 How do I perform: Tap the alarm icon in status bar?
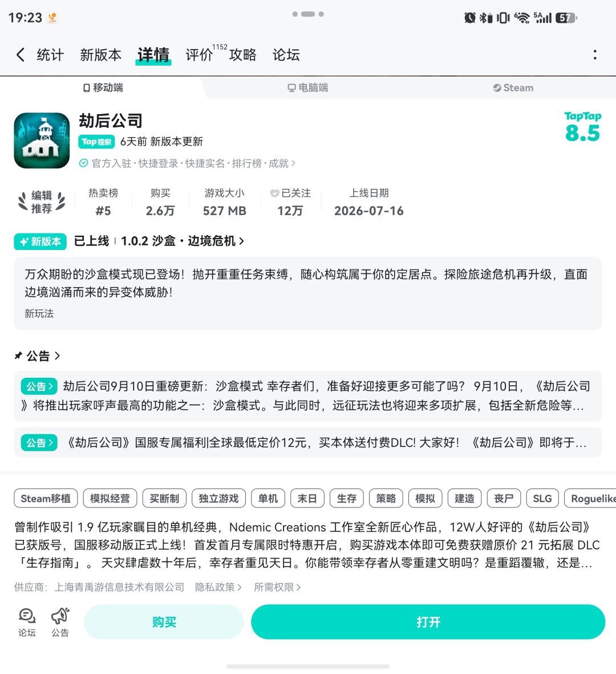point(470,18)
